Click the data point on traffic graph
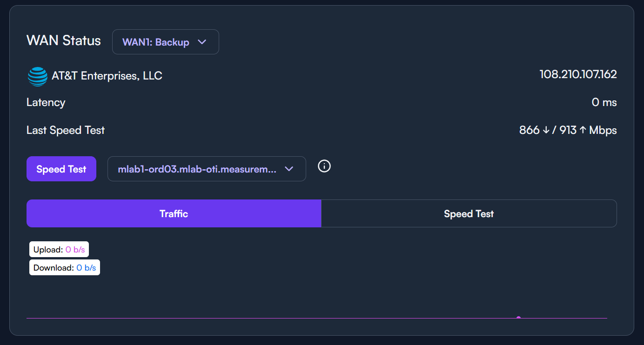 coord(518,318)
